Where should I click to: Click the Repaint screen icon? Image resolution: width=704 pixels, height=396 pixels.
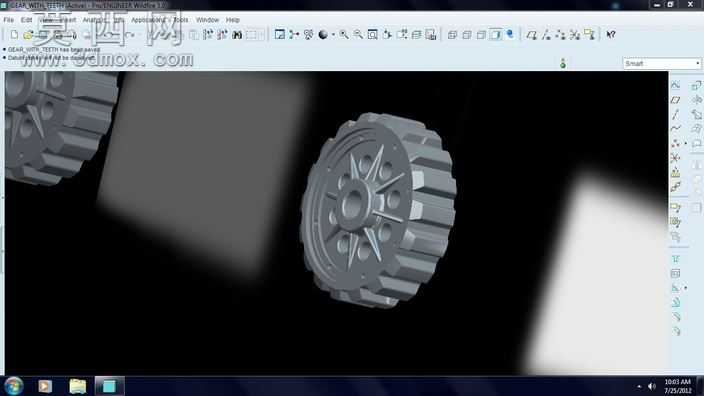[x=279, y=35]
